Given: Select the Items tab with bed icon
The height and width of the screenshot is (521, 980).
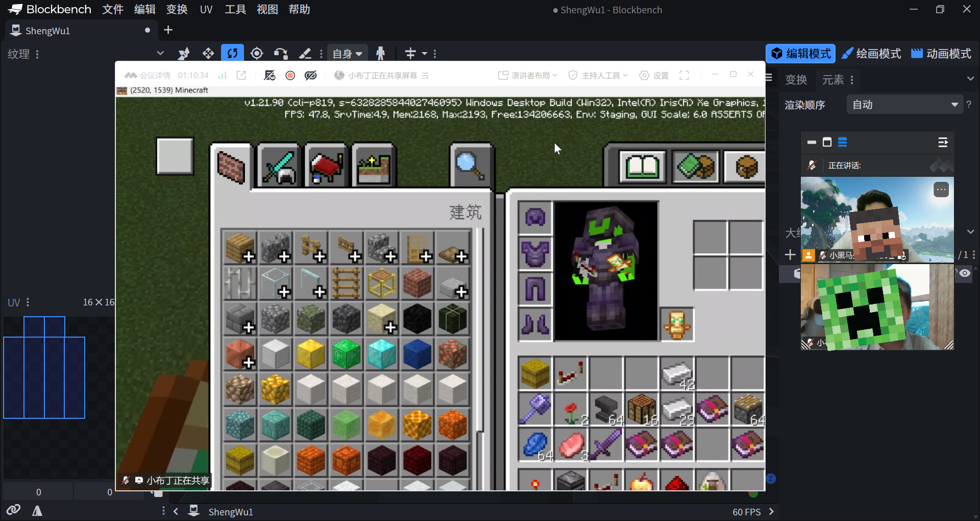Looking at the screenshot, I should (x=326, y=167).
